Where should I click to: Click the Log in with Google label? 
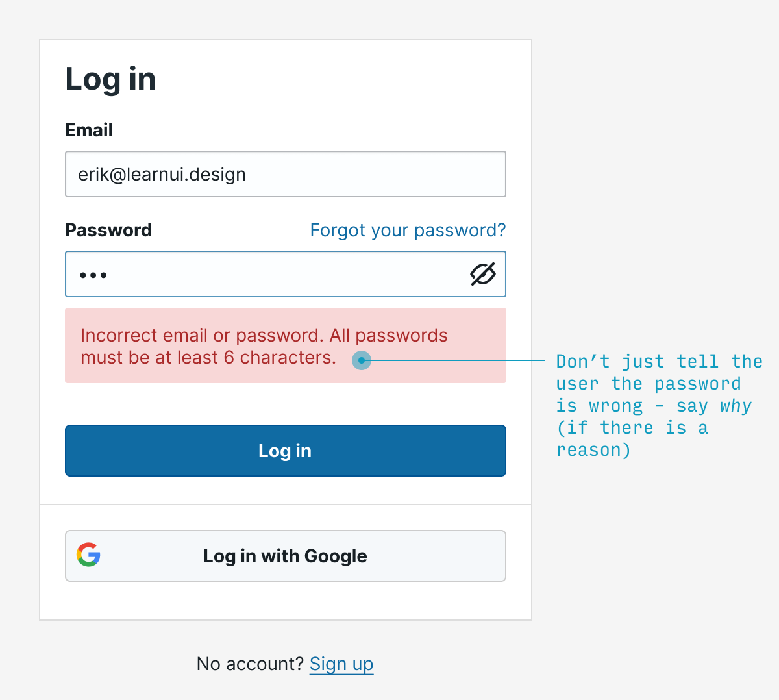pyautogui.click(x=285, y=556)
